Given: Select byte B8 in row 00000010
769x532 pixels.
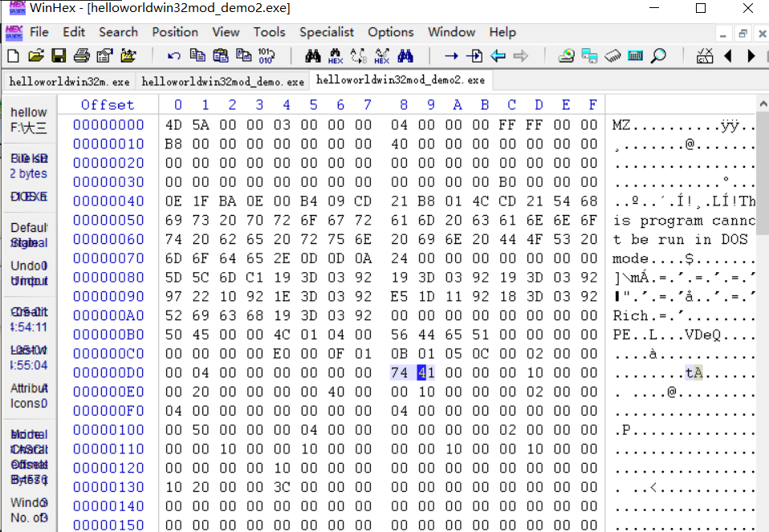Looking at the screenshot, I should coord(173,144).
